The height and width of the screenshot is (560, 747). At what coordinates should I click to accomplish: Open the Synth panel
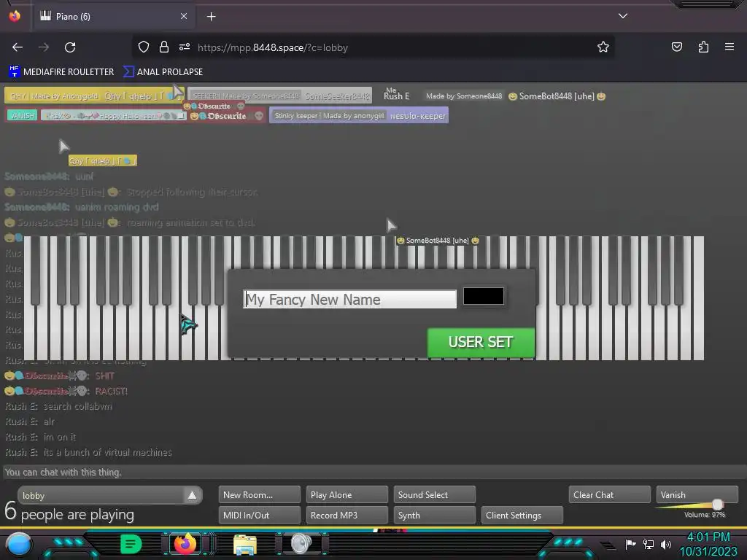click(x=435, y=516)
